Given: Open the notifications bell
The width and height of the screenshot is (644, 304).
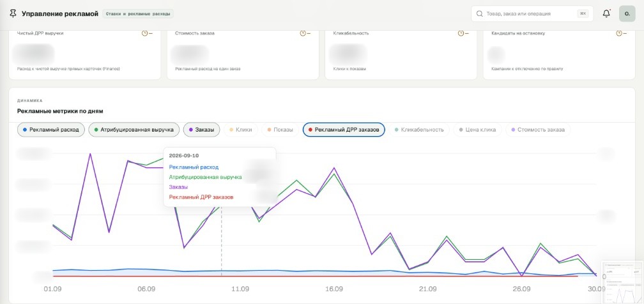Looking at the screenshot, I should point(606,13).
